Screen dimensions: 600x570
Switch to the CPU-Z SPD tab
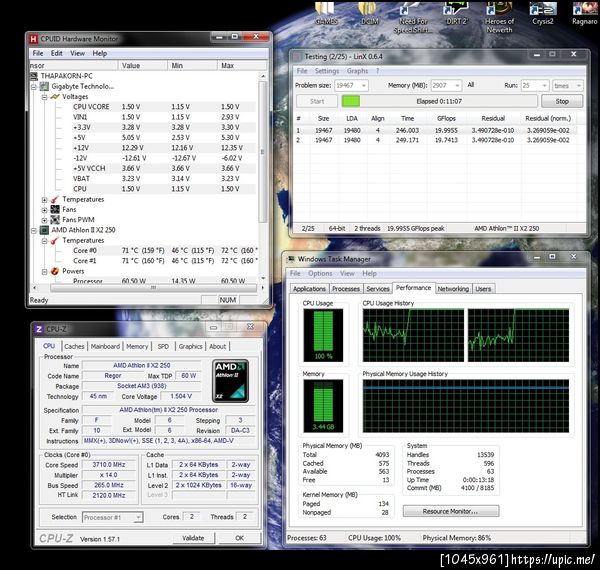163,346
